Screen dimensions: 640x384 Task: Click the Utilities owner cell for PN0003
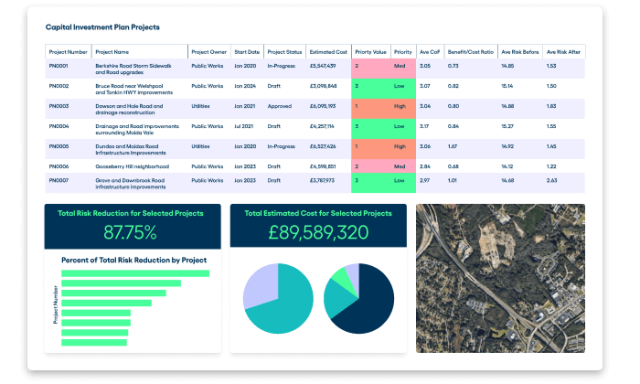coord(200,106)
